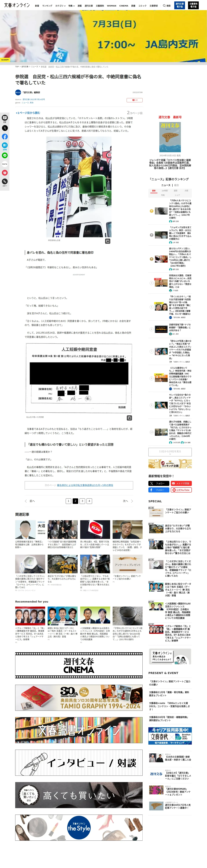Open related article with ガスト thumbnail
This screenshot has width=207, height=868.
(x=95, y=530)
